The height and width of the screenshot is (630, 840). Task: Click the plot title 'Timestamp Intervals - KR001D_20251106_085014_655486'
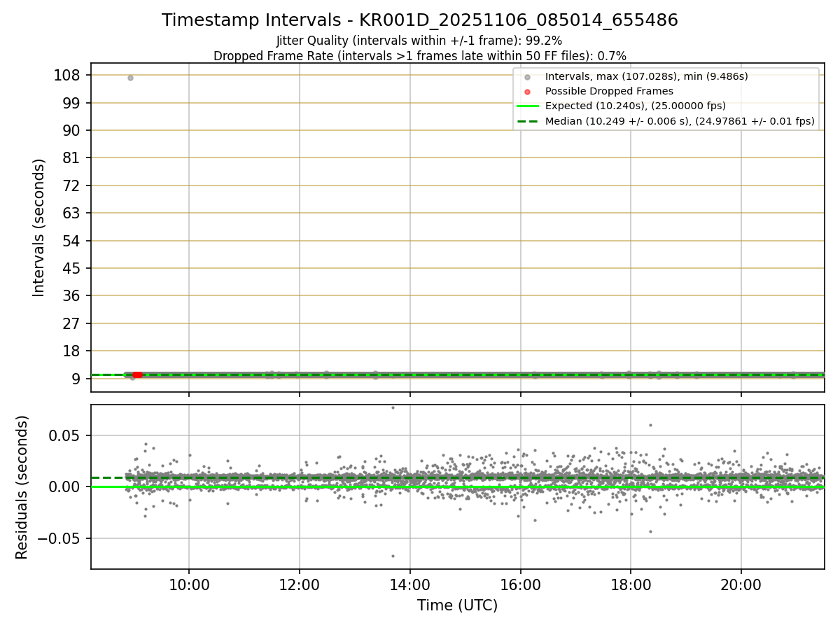pos(420,20)
